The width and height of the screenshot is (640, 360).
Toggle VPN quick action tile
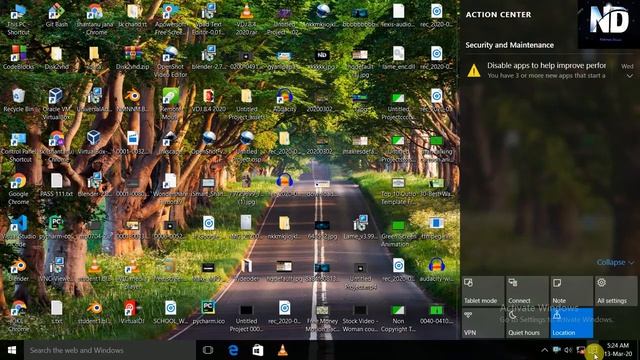click(483, 323)
